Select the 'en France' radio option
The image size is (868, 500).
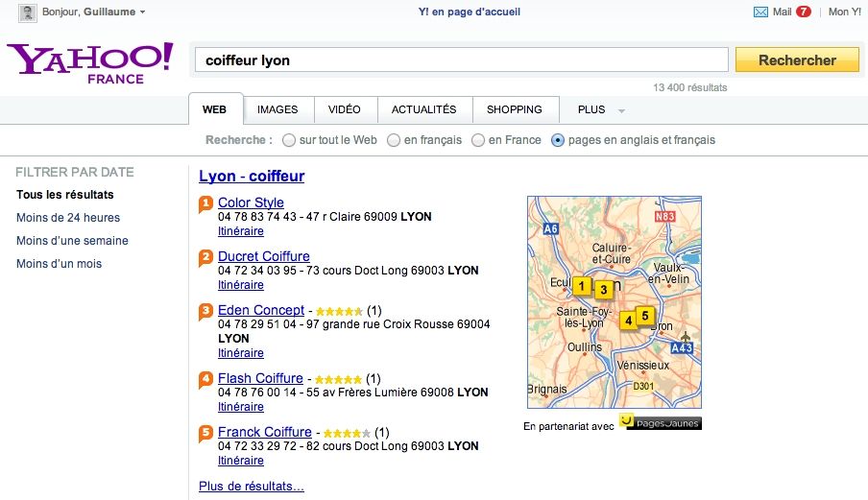coord(478,140)
